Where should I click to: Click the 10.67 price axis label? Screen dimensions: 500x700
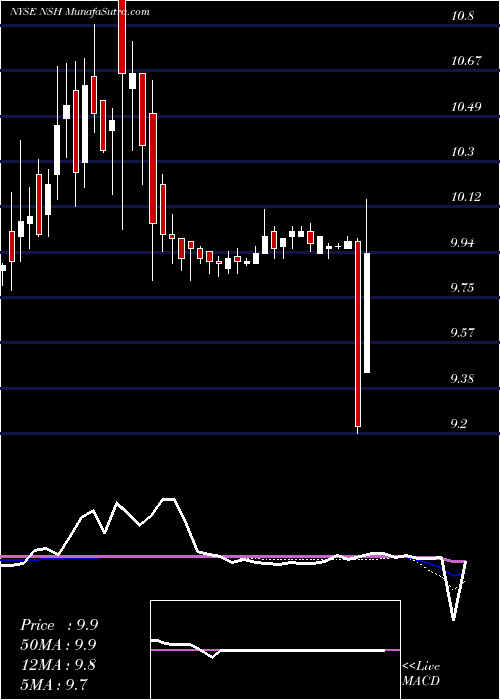pos(466,61)
